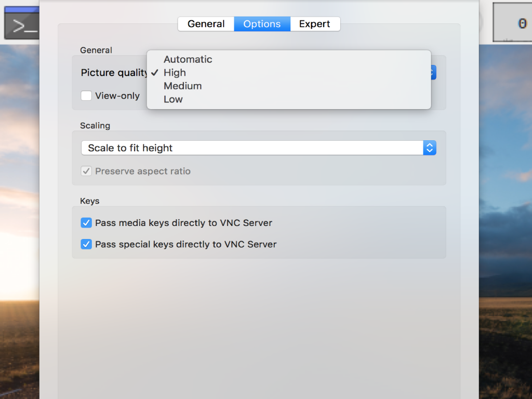Switch to the Expert tab
Image resolution: width=532 pixels, height=399 pixels.
pos(314,24)
